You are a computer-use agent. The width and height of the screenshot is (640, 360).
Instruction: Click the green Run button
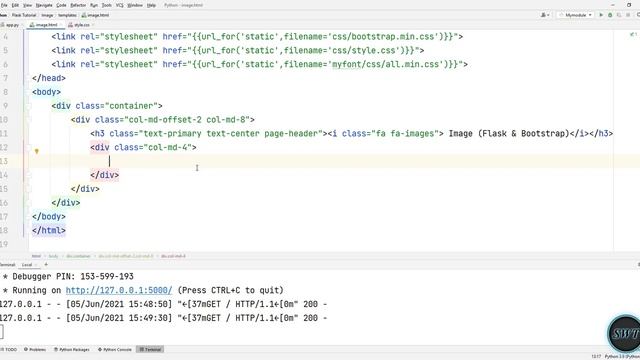[x=601, y=15]
